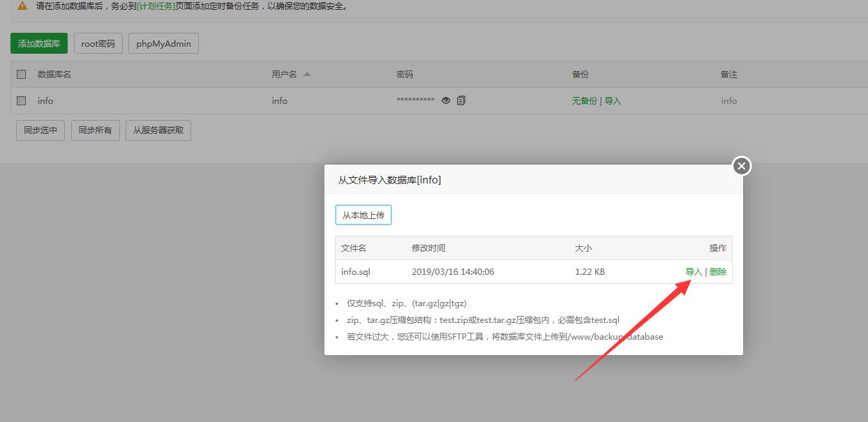Launch phpMyAdmin
This screenshot has height=422, width=868.
pyautogui.click(x=164, y=43)
